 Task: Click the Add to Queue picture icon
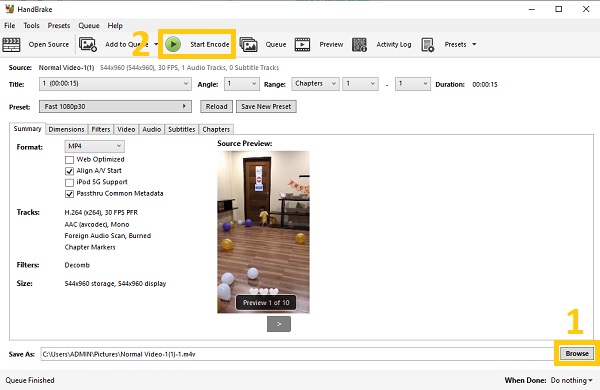point(88,44)
